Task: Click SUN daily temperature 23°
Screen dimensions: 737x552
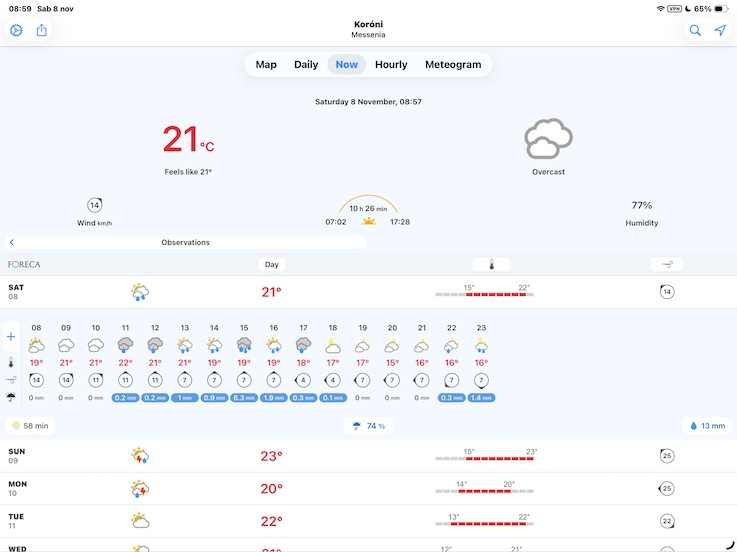Action: pyautogui.click(x=272, y=456)
